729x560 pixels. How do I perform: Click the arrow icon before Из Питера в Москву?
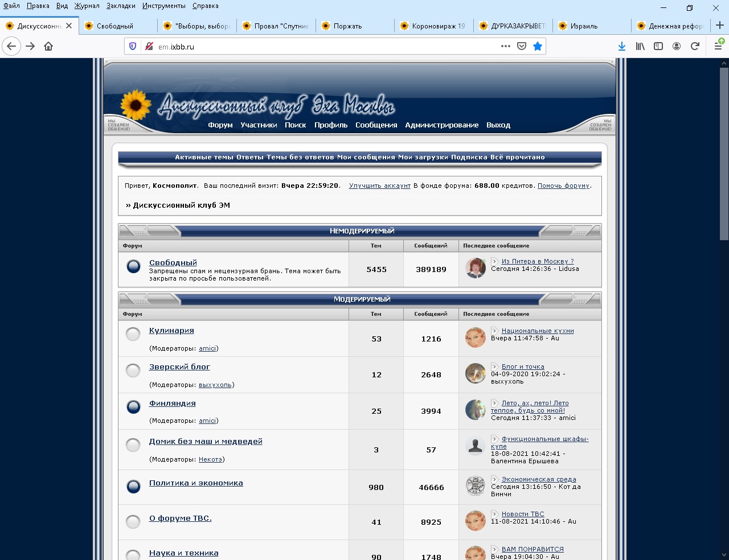tap(495, 262)
